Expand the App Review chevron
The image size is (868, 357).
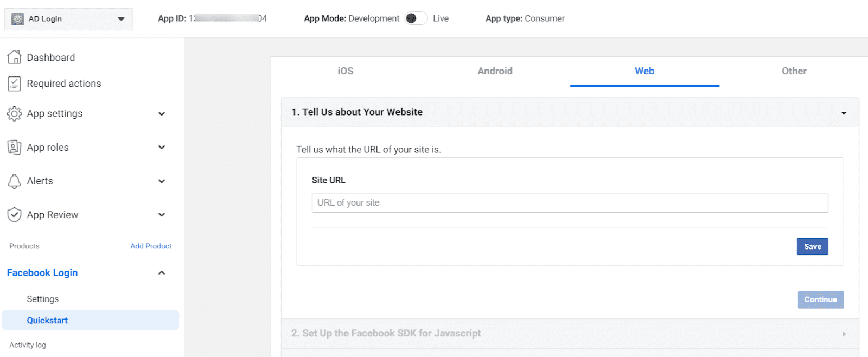[x=162, y=215]
